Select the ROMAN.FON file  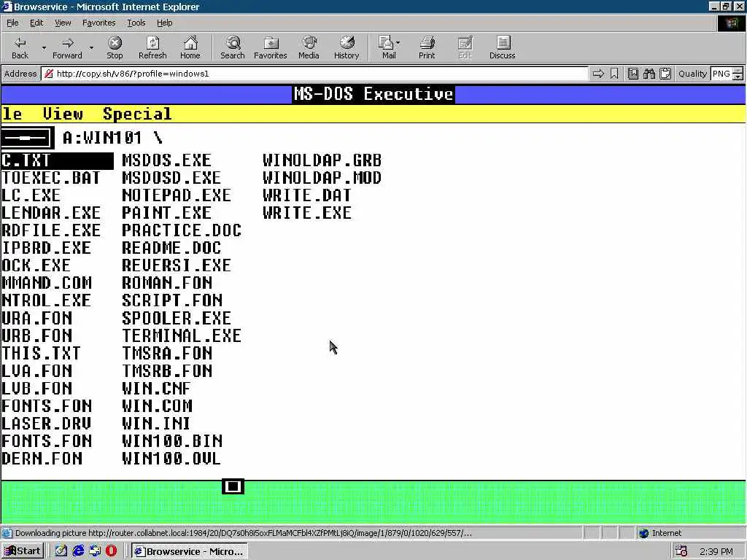167,283
